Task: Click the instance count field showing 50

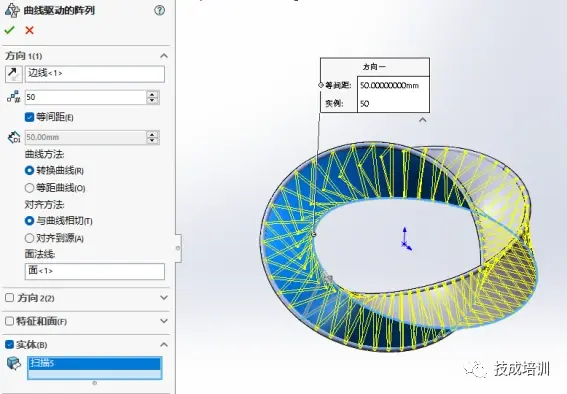Action: pos(85,97)
